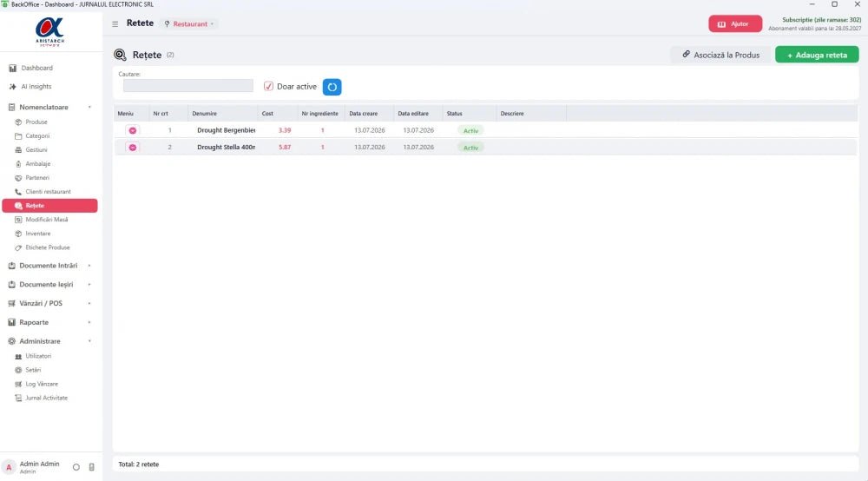868x481 pixels.
Task: Select the Drought Bergenbier recipe name
Action: point(226,130)
